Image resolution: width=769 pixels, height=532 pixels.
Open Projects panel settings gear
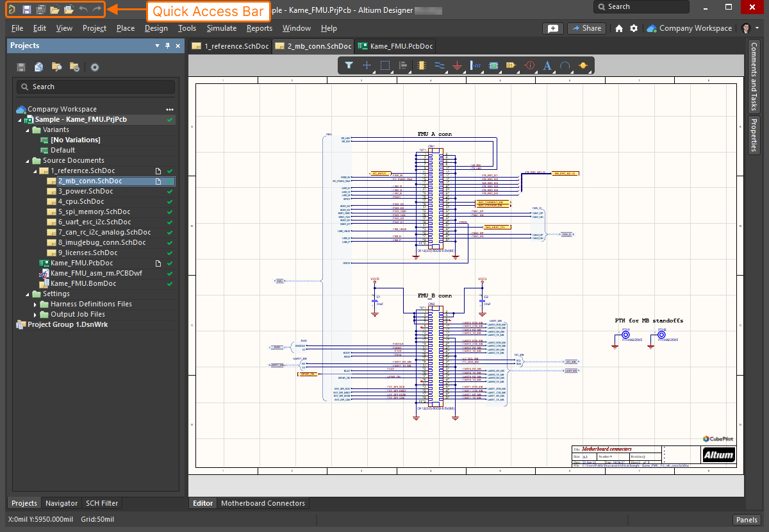click(x=95, y=67)
